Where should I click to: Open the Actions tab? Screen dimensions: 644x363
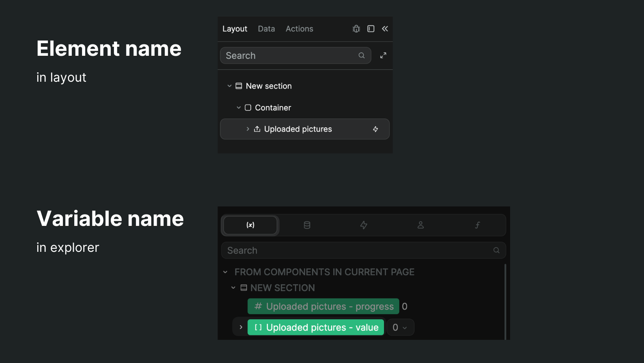(299, 29)
